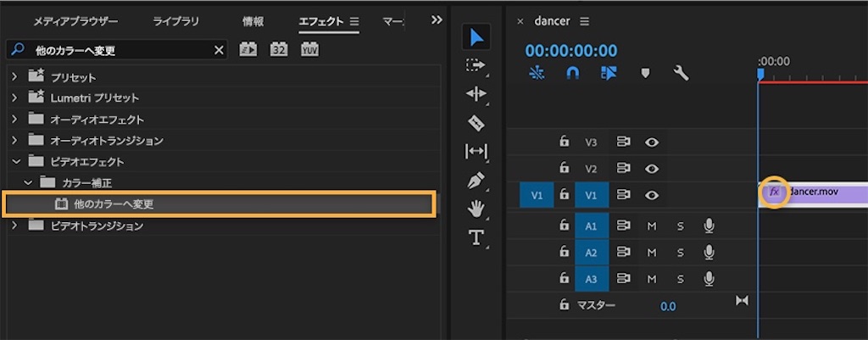
Task: Expand the ビデオトランジション folder
Action: (x=15, y=226)
